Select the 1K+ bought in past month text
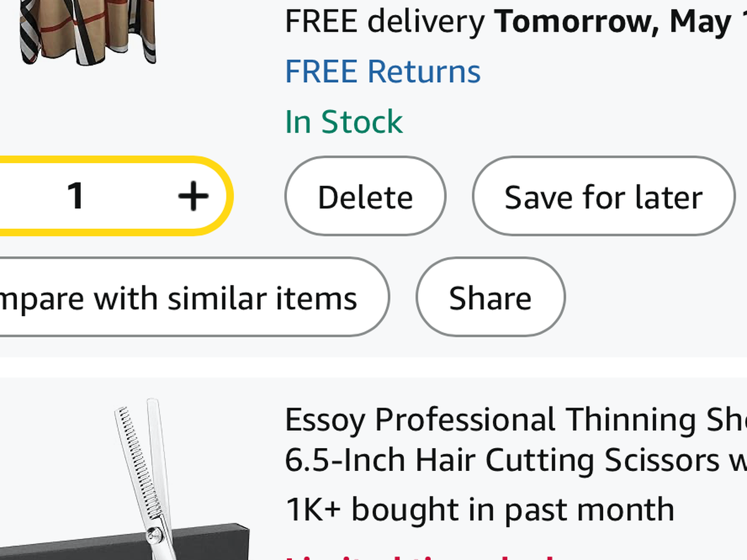This screenshot has height=560, width=747. point(479,510)
